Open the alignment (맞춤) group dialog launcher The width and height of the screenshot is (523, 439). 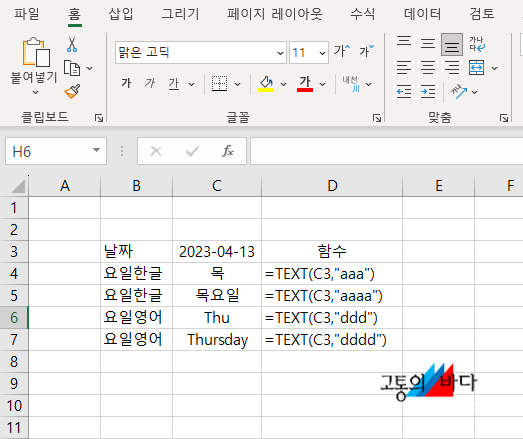(504, 118)
